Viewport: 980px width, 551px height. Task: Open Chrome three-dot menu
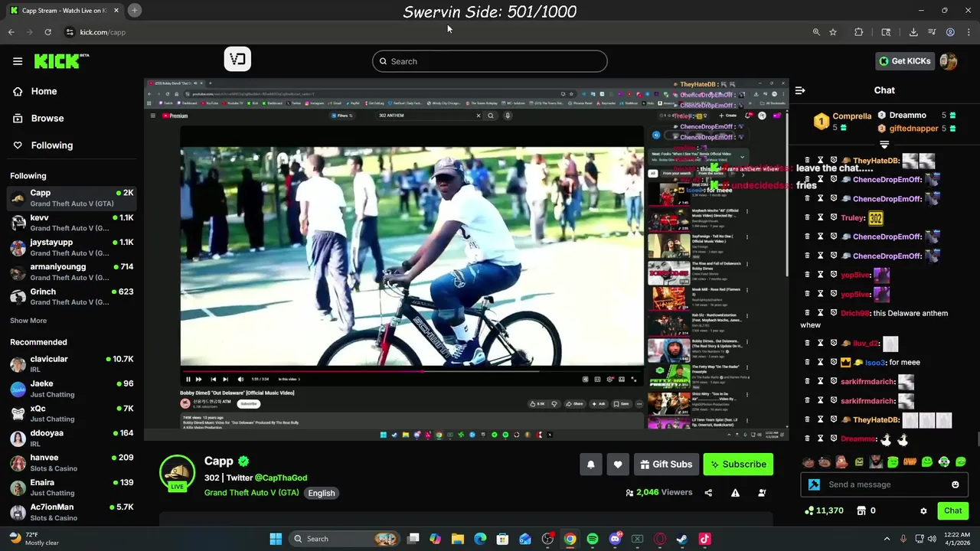coord(969,32)
